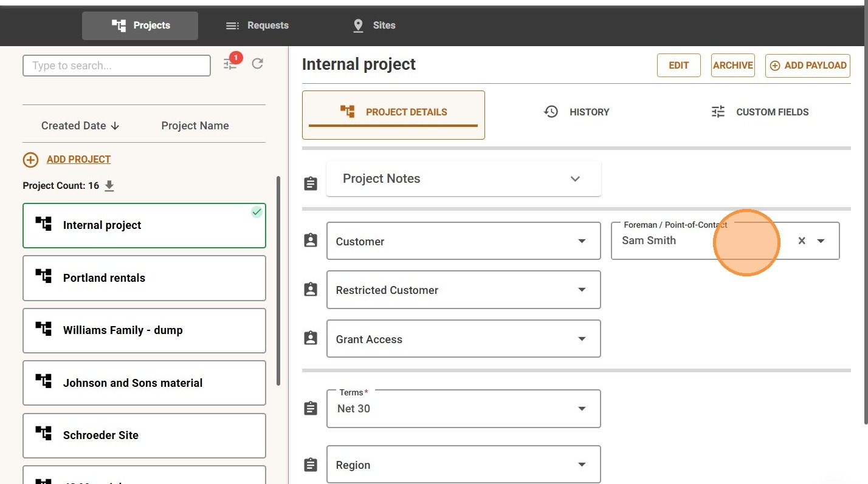Screen dimensions: 868x484
Task: Click the Portland rentals project icon
Action: (43, 276)
